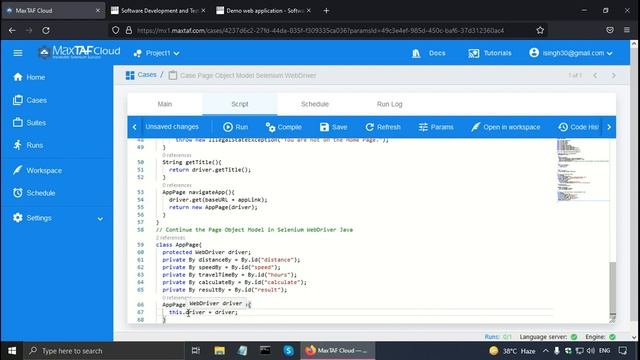Click line 58 comment in the code

point(254,230)
